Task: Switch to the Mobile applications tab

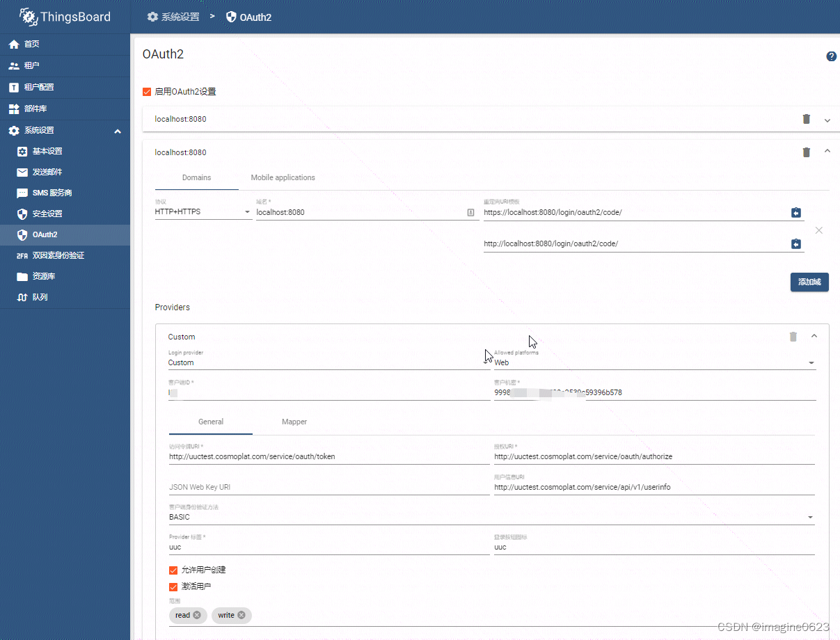Action: 283,177
